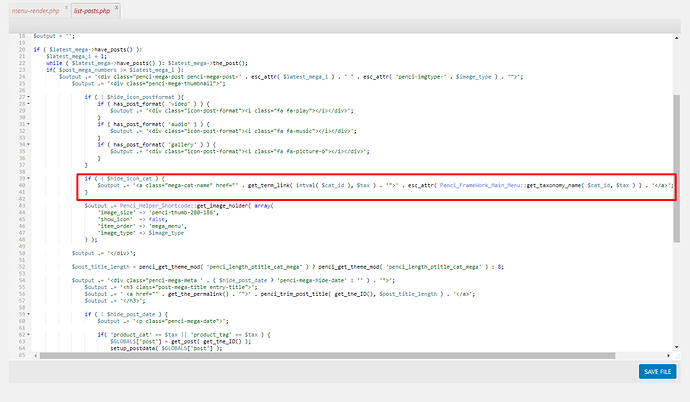Place cursor on "$output = '';" line
Image resolution: width=690 pixels, height=402 pixels.
point(54,36)
